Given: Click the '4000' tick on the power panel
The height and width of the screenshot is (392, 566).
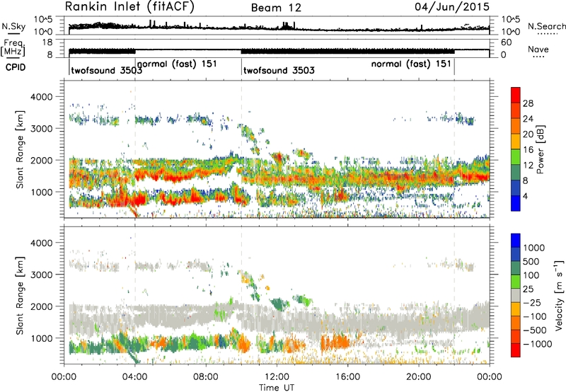Looking at the screenshot, I should pyautogui.click(x=42, y=97).
